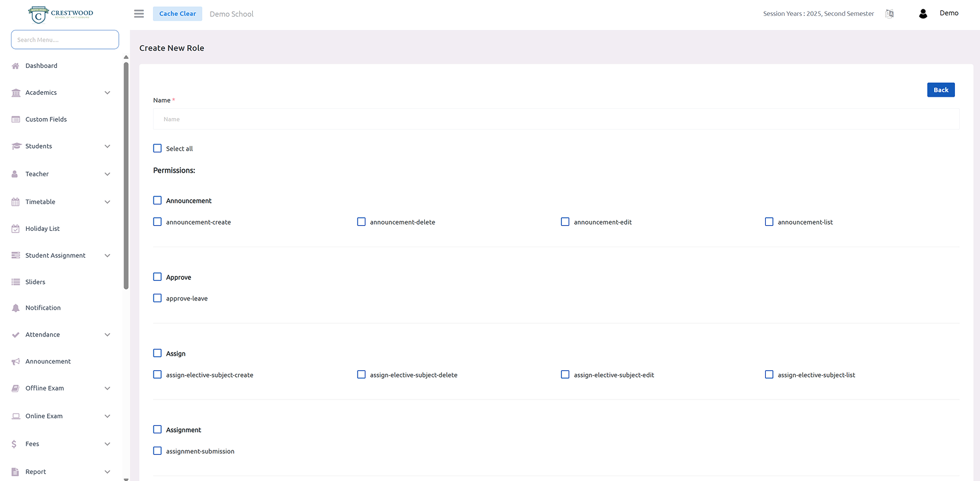Check the Select all checkbox

click(x=157, y=149)
